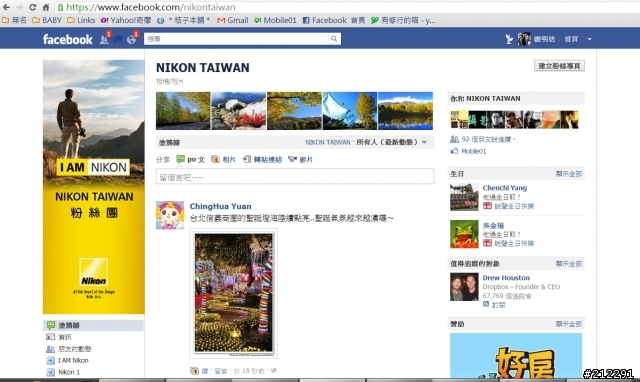Click Chenchi Yang's birthday photo
Screen dimensions: 640x382
[x=464, y=197]
